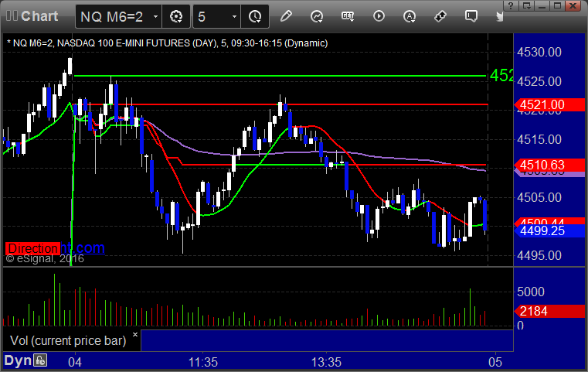This screenshot has width=588, height=372.
Task: Click the 4530.00 price axis label
Action: click(x=539, y=52)
